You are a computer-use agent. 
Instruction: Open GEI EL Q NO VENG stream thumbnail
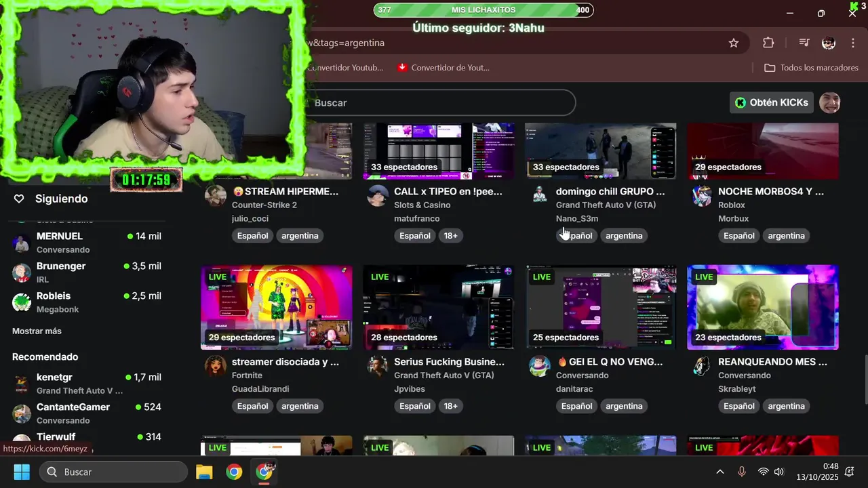click(x=601, y=307)
